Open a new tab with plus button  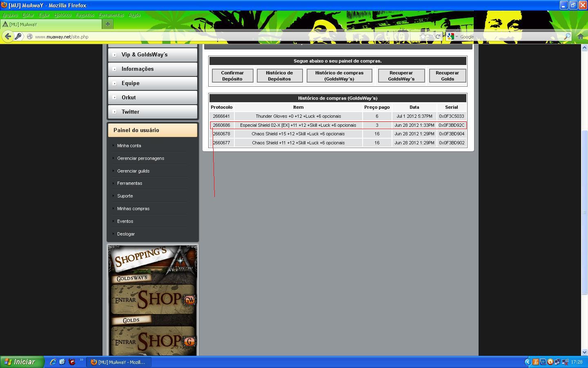(x=108, y=24)
